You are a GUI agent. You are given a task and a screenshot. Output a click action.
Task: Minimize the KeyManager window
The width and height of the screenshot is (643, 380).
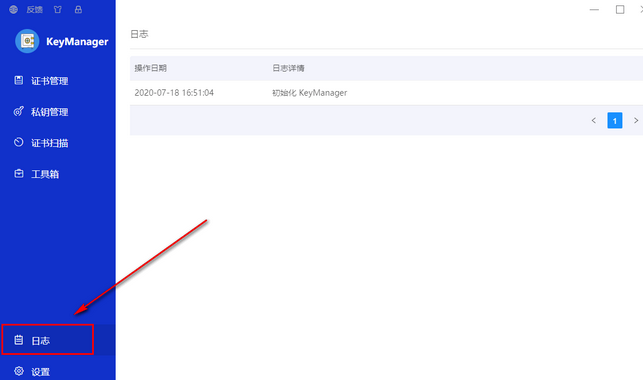pyautogui.click(x=594, y=9)
